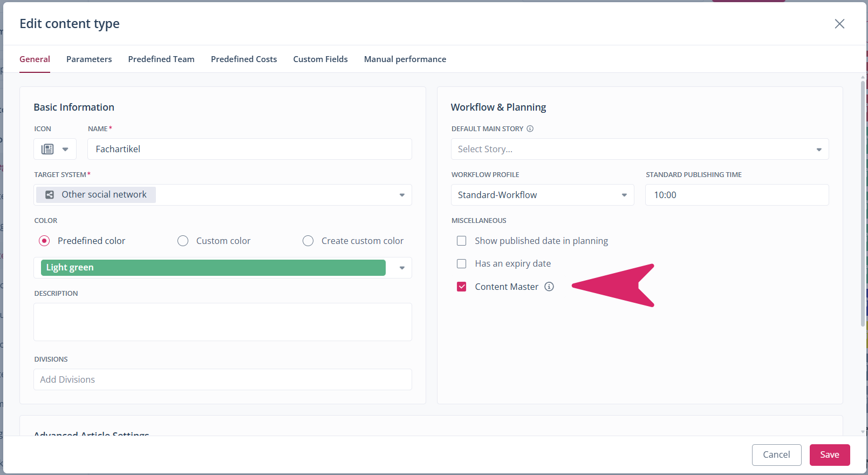Image resolution: width=868 pixels, height=475 pixels.
Task: Check Show published date in planning
Action: 461,241
